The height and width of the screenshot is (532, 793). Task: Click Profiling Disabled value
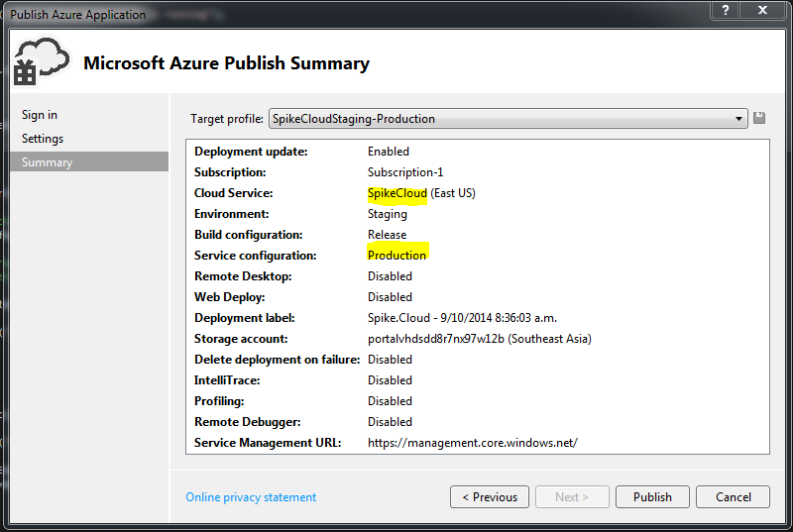[x=390, y=401]
